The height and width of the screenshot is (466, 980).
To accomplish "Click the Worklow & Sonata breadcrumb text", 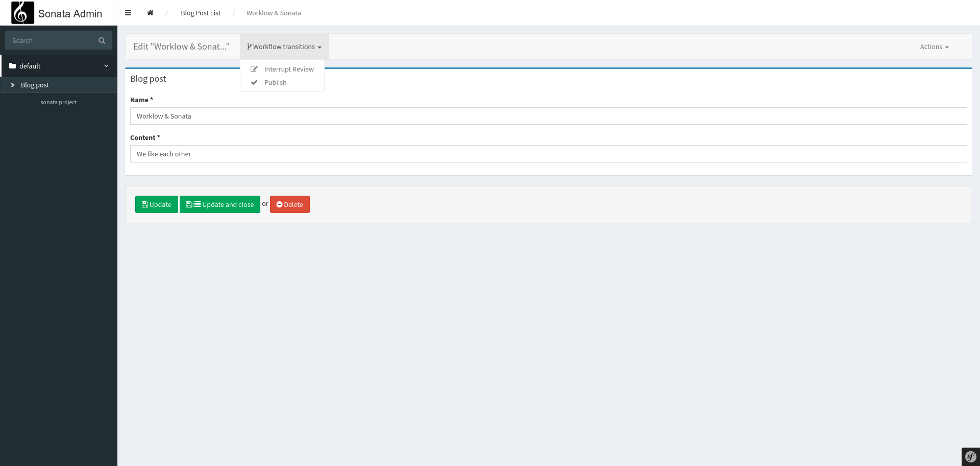I will (x=274, y=13).
